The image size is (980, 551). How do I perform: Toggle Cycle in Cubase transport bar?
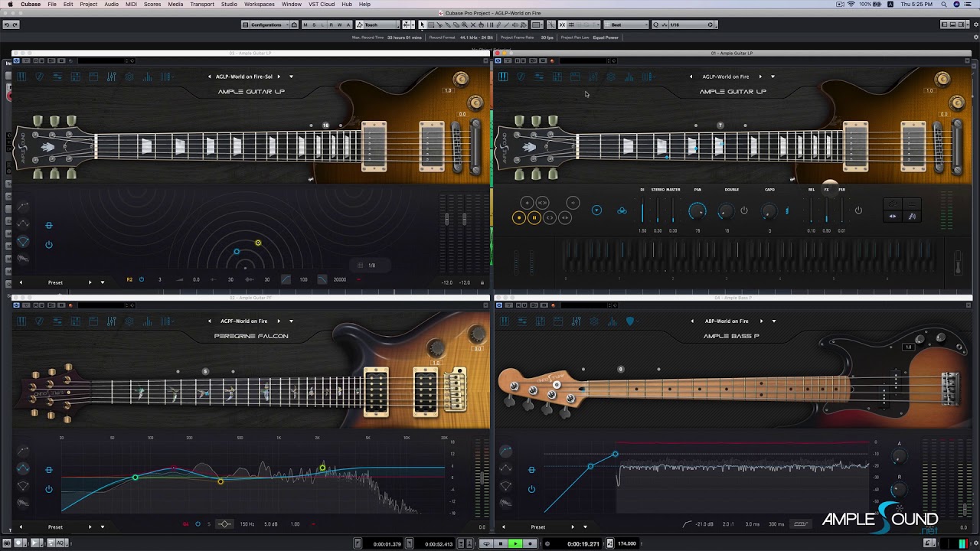pyautogui.click(x=486, y=544)
